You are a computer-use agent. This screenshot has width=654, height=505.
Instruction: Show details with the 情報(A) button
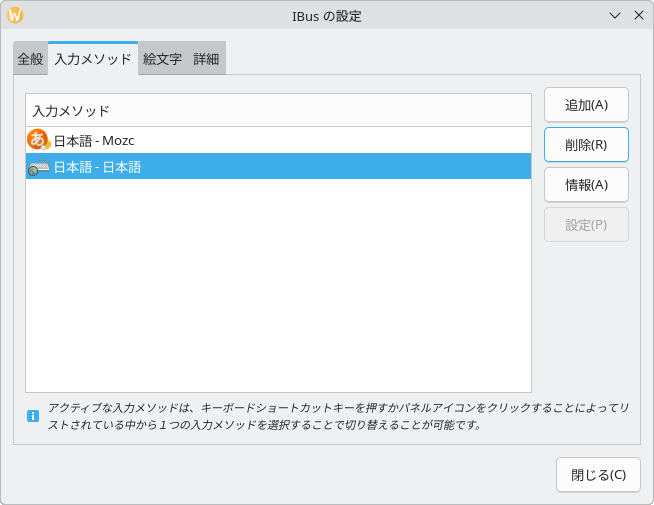click(586, 185)
